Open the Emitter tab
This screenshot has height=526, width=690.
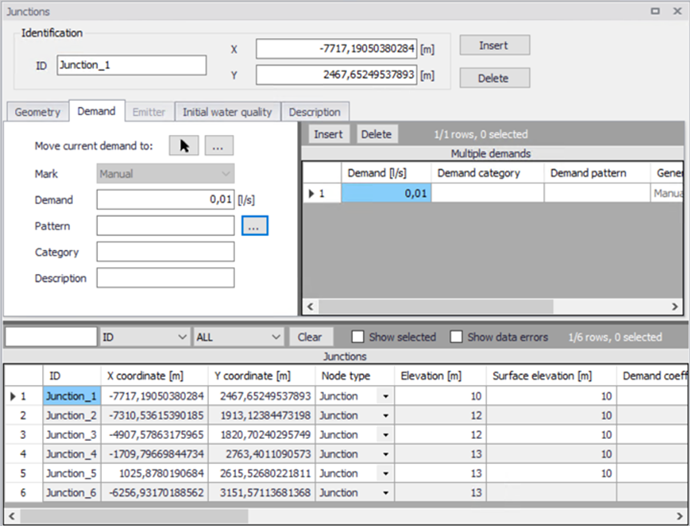pyautogui.click(x=149, y=112)
